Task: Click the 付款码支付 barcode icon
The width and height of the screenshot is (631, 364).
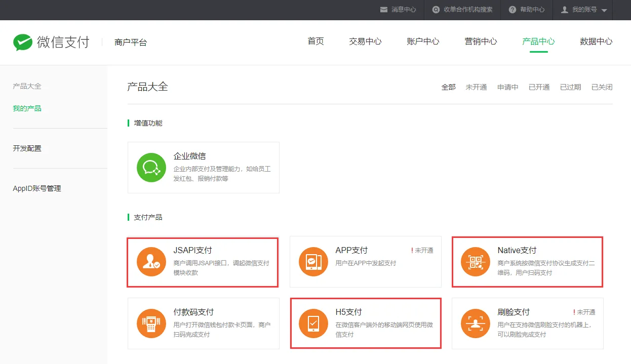Action: (x=151, y=323)
